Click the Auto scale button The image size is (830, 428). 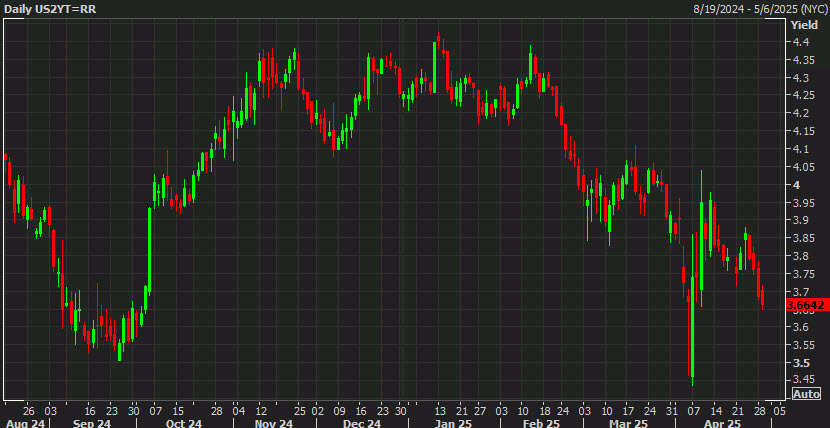pos(807,395)
